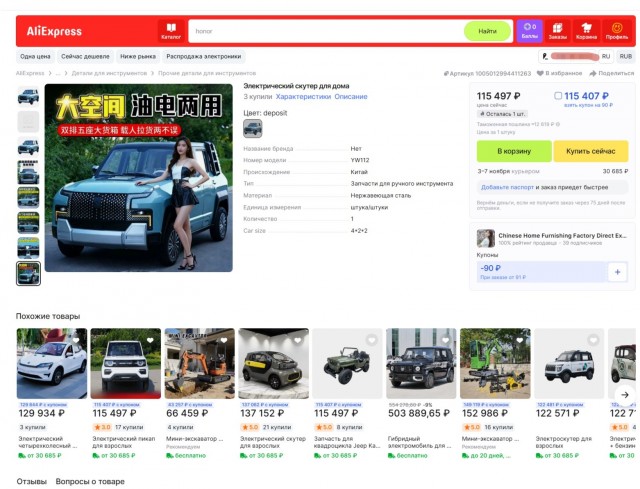Screen dimensions: 640x489
Task: Open Детали для инструментов breadcrumb
Action: [x=109, y=73]
